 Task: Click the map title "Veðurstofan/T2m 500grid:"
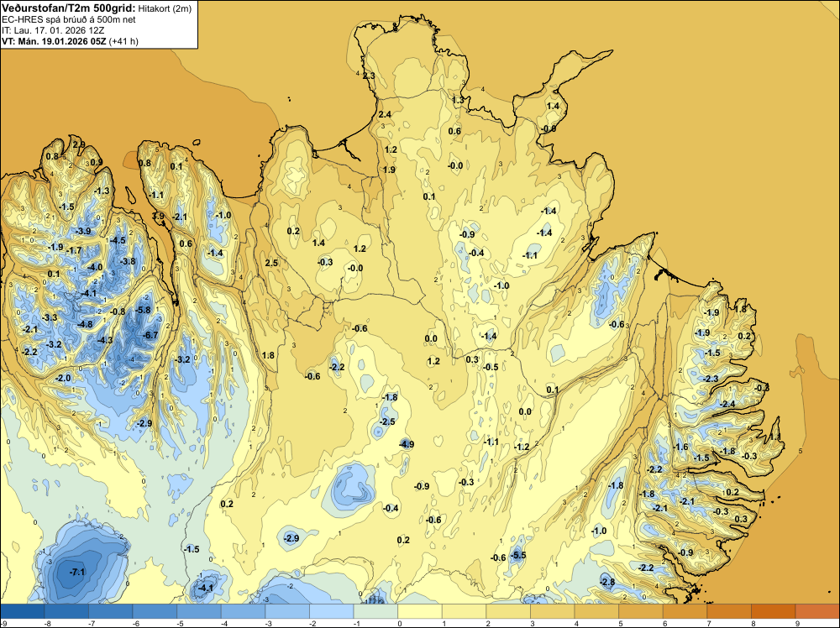click(69, 8)
